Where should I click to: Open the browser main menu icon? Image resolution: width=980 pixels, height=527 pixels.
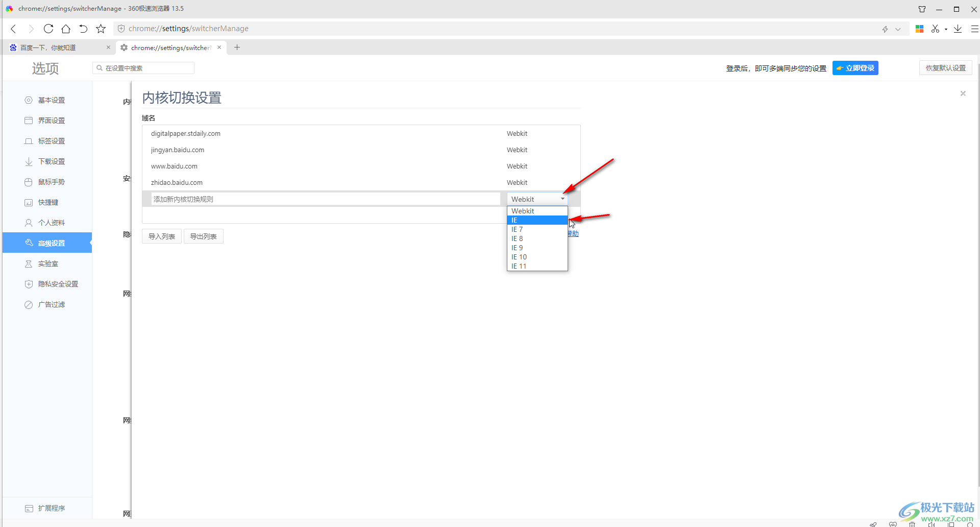click(974, 29)
